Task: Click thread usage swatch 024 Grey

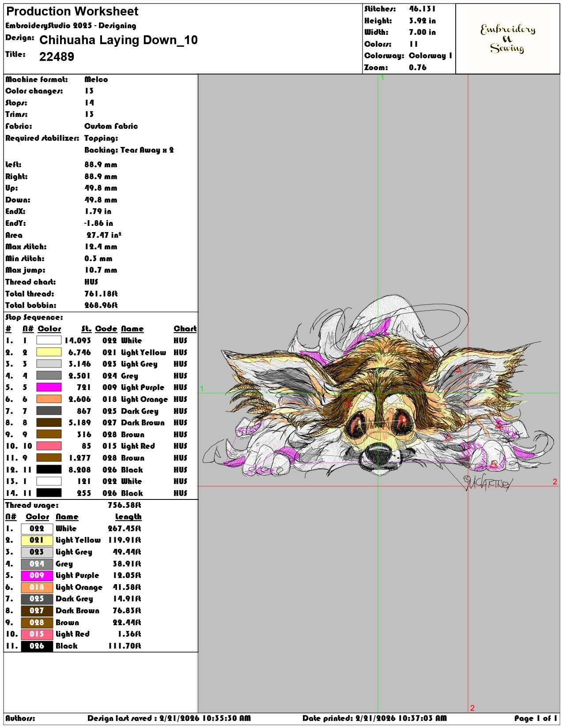Action: click(37, 564)
